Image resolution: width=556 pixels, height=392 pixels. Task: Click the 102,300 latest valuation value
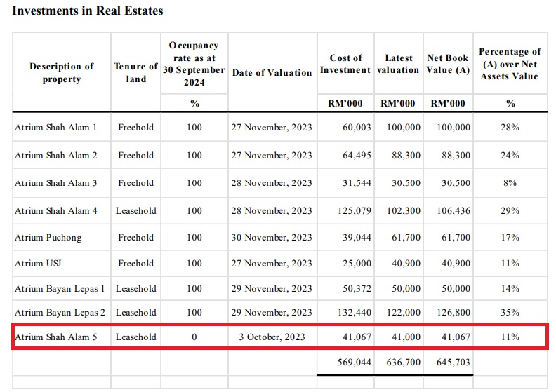click(x=404, y=210)
